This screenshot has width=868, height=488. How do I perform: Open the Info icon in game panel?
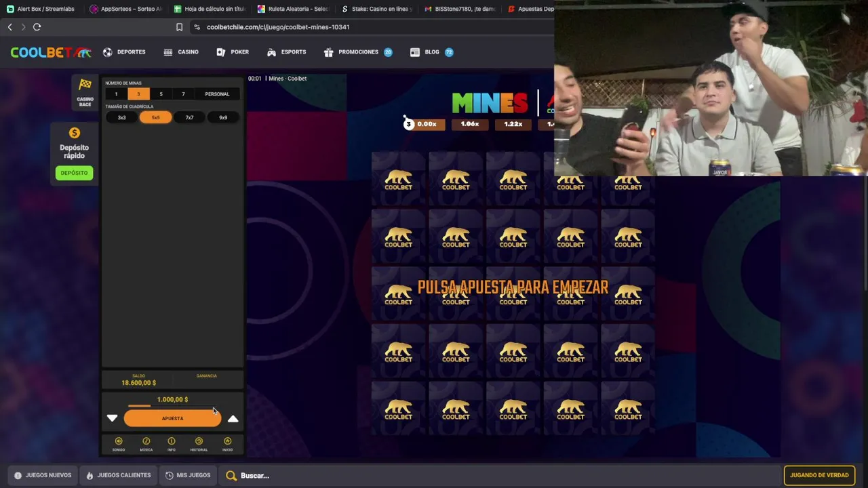(x=172, y=441)
